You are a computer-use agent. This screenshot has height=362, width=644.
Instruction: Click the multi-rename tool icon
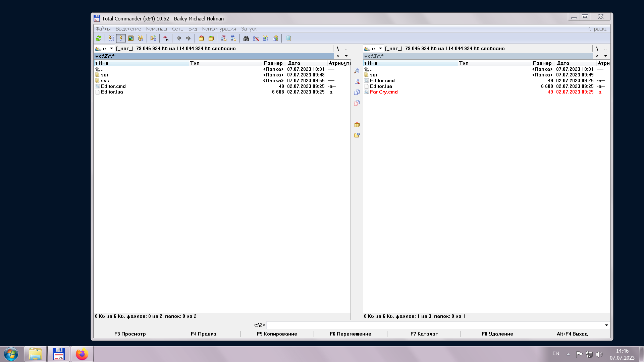coord(256,38)
